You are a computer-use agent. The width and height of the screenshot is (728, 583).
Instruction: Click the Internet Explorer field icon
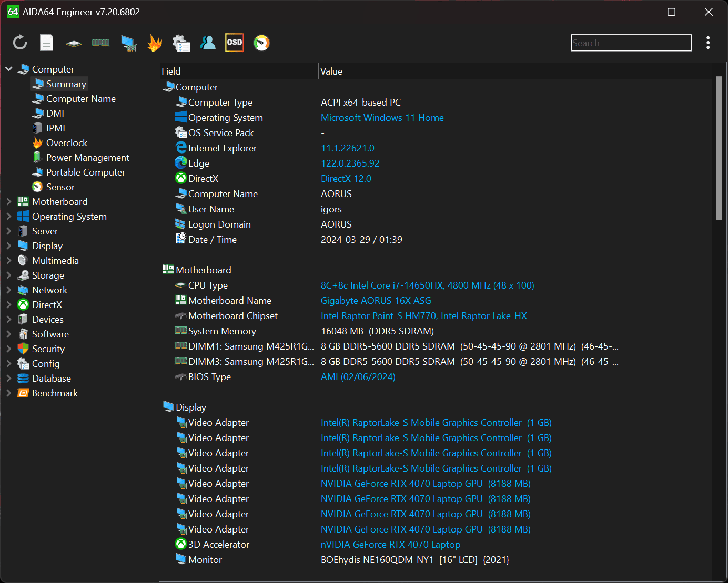(181, 148)
